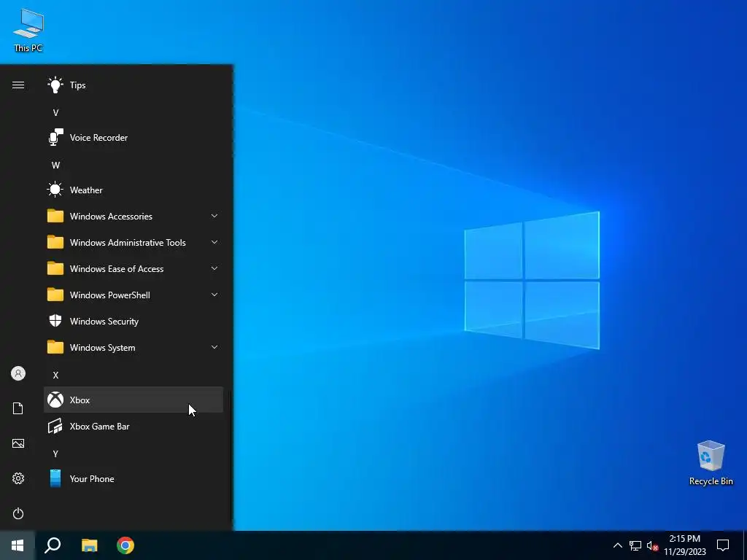Open File Explorer from taskbar

point(89,545)
